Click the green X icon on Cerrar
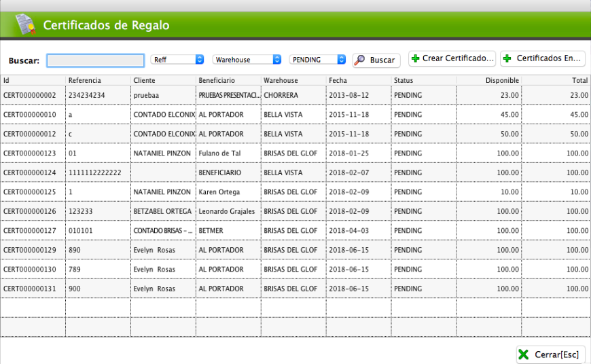Screen dimensions: 591x364 [524, 354]
